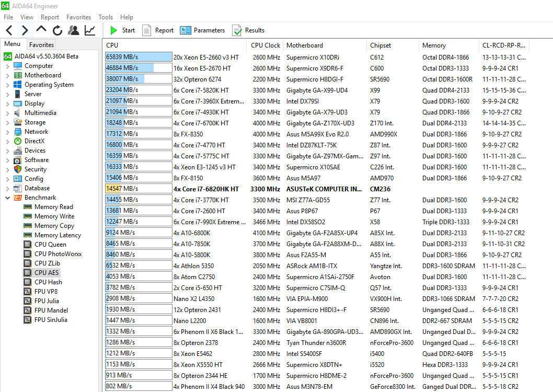Select the Computer icon in tree
This screenshot has height=392, width=553.
18,66
